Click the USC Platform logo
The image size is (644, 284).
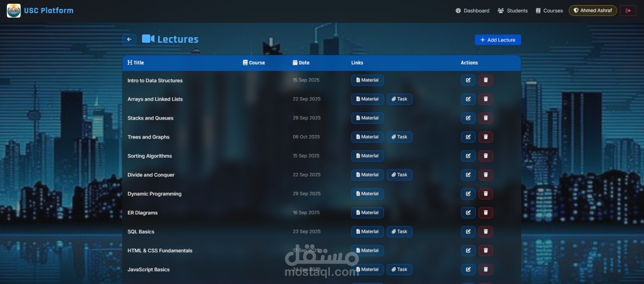14,10
